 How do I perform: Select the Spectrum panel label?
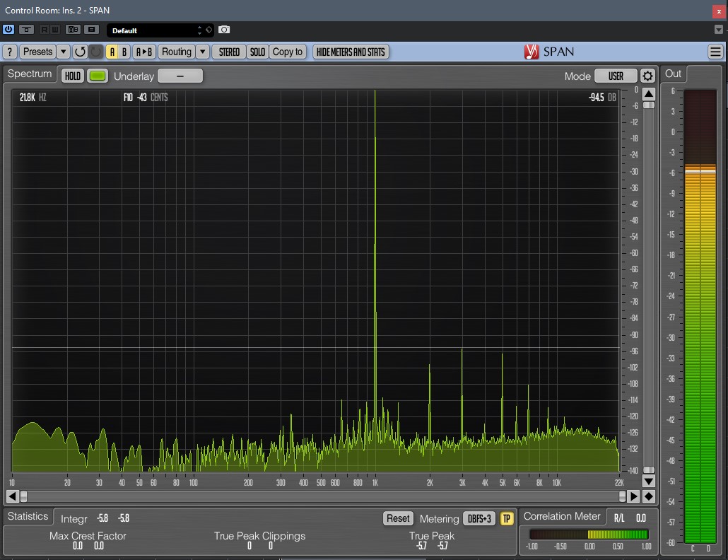click(x=30, y=74)
